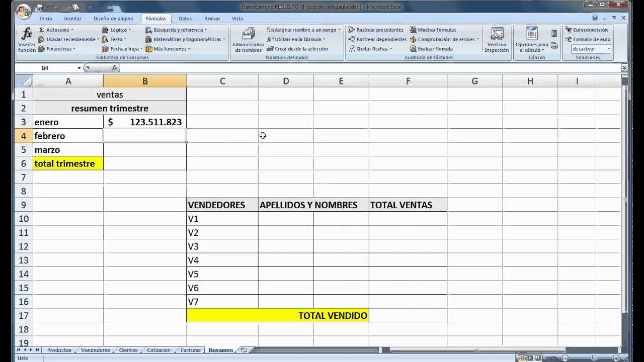Image resolution: width=644 pixels, height=362 pixels.
Task: Select the febrero cell
Action: pos(68,136)
